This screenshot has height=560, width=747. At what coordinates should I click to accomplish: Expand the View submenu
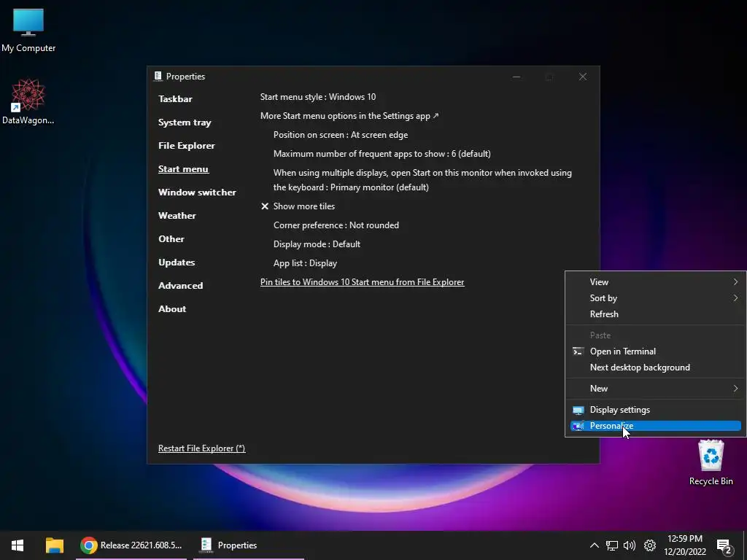(656, 282)
